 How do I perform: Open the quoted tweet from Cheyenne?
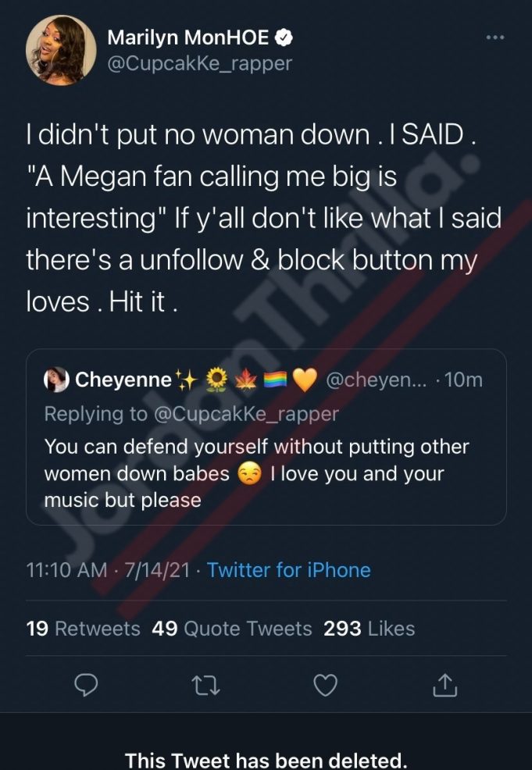[x=266, y=461]
